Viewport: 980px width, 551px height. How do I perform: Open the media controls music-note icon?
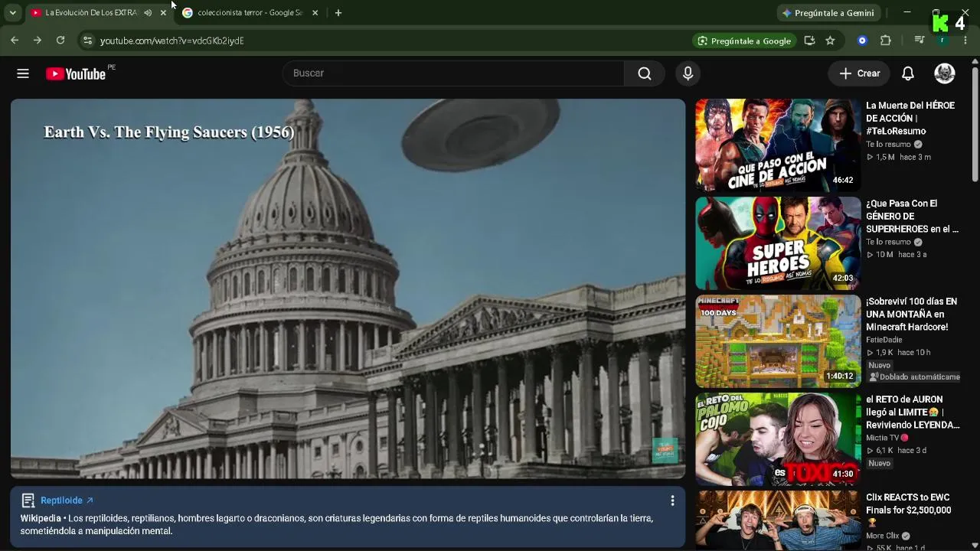[x=920, y=41]
